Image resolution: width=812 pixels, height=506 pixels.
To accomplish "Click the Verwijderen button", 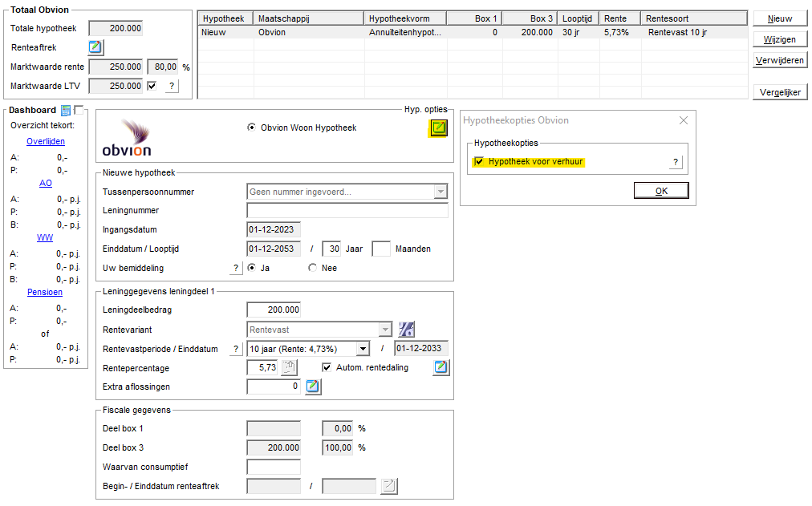I will pos(780,60).
